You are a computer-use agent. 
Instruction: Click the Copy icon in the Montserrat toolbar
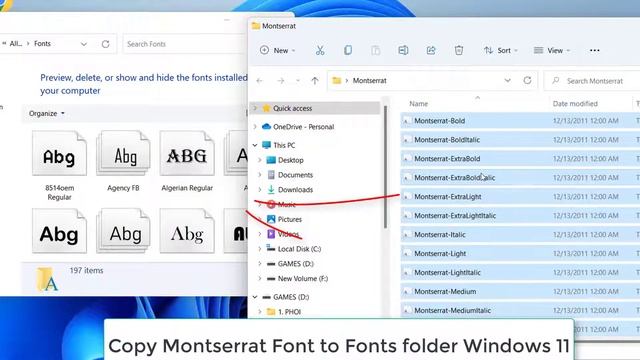coord(348,50)
